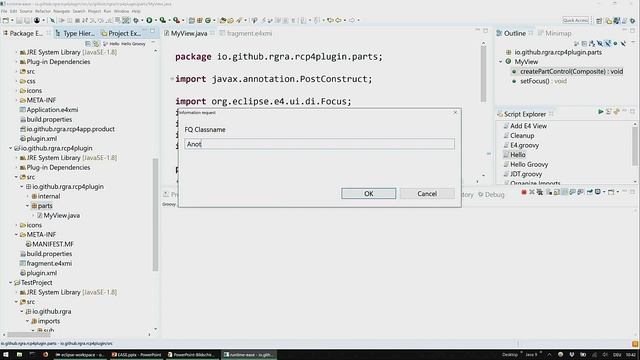640x360 pixels.
Task: Click the Forward navigation arrow in toolbar
Action: [352, 20]
